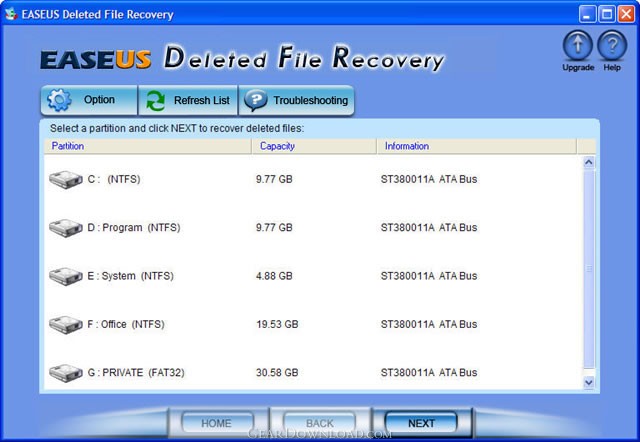Select the D: Program drive icon
640x442 pixels.
point(66,228)
